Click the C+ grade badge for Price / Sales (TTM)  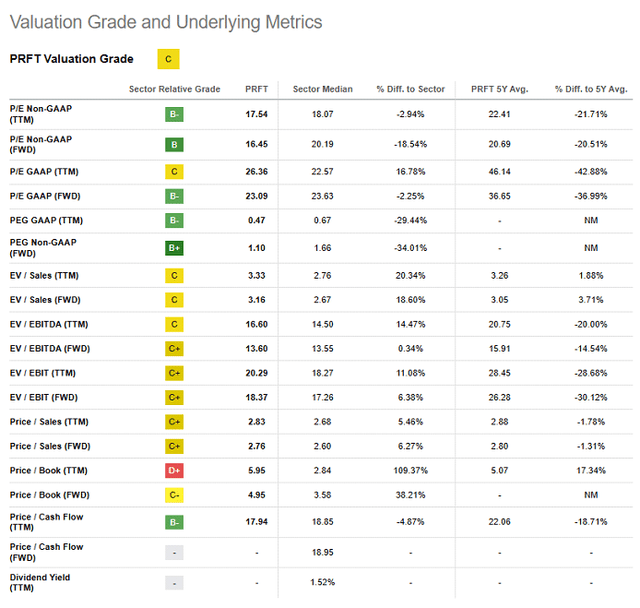tap(174, 422)
